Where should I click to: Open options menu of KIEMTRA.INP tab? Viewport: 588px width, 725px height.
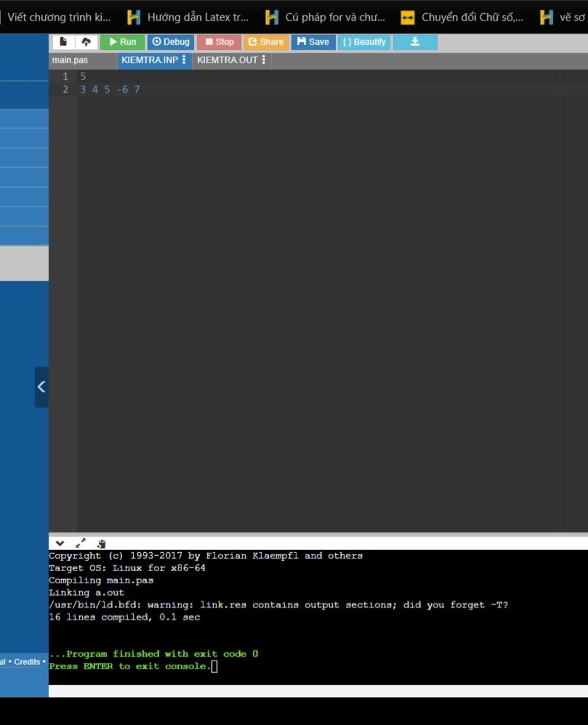point(184,60)
